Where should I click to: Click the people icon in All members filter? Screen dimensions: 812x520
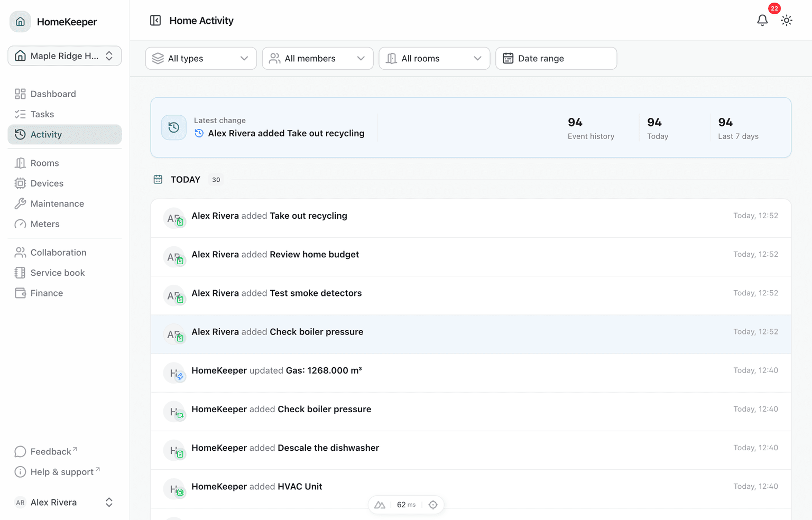pyautogui.click(x=275, y=58)
